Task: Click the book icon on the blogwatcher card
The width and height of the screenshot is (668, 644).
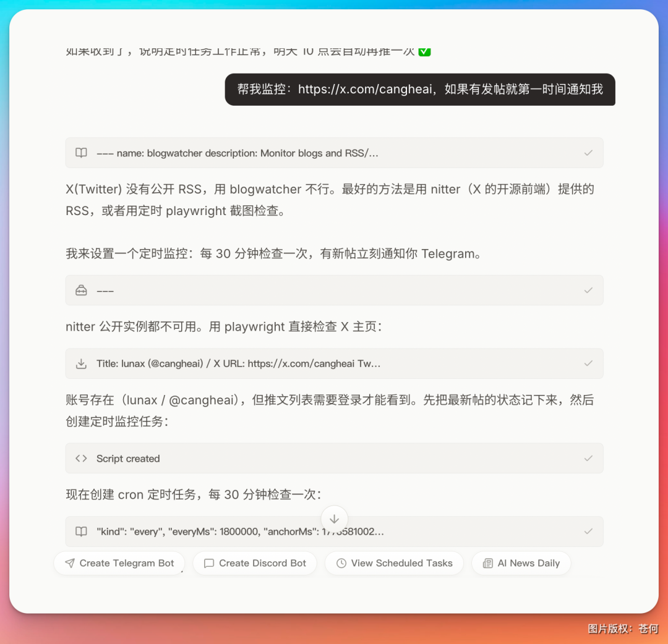Action: pyautogui.click(x=81, y=153)
